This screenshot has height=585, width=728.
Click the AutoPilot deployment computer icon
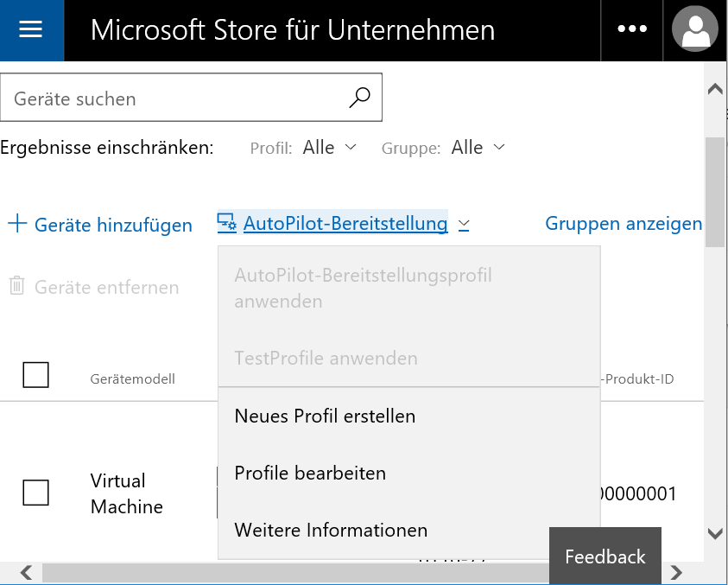click(227, 223)
